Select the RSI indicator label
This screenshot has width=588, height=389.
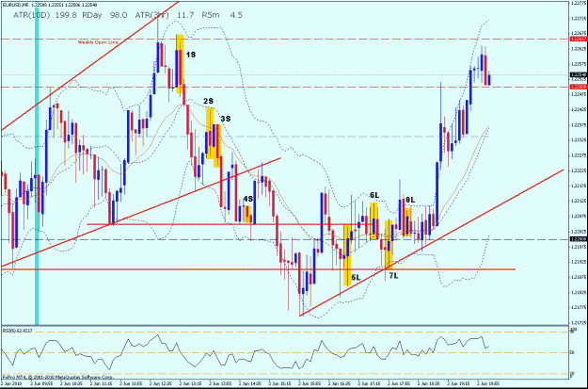[x=17, y=331]
